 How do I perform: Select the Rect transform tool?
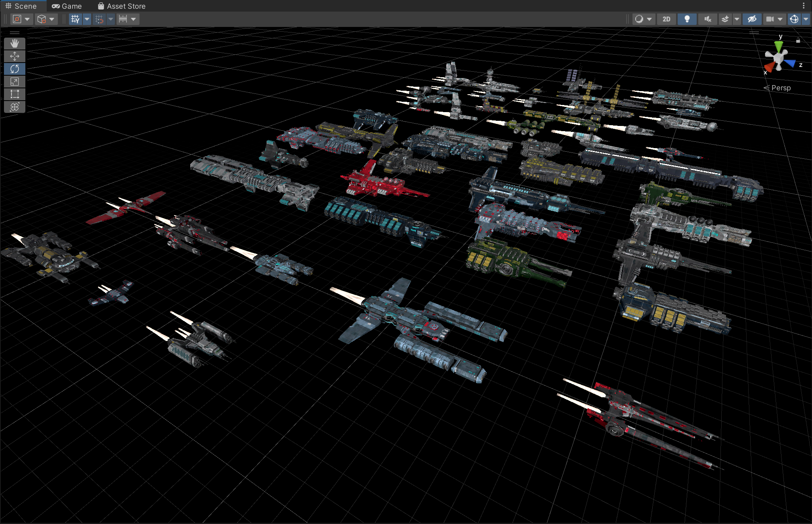click(15, 94)
